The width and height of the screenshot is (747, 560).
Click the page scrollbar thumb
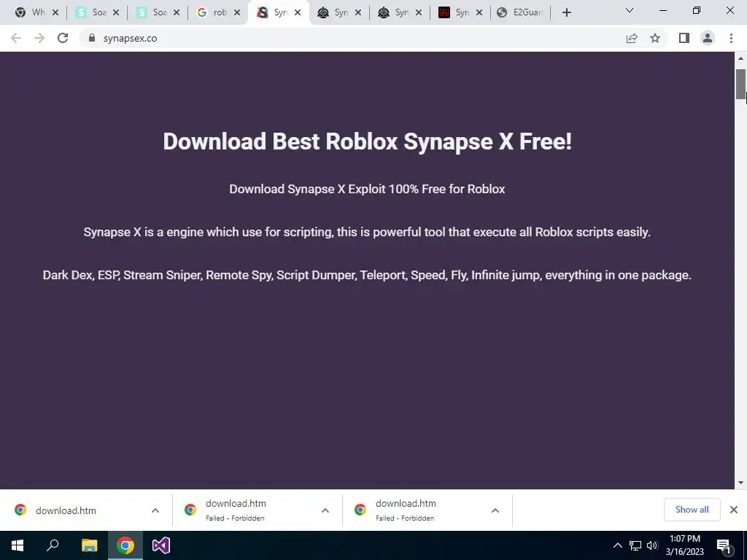(x=740, y=85)
